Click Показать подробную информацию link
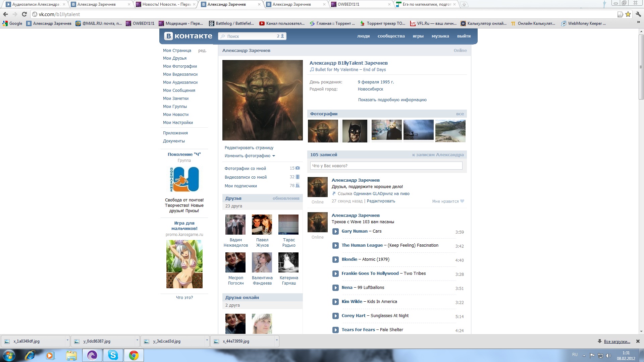 point(392,100)
